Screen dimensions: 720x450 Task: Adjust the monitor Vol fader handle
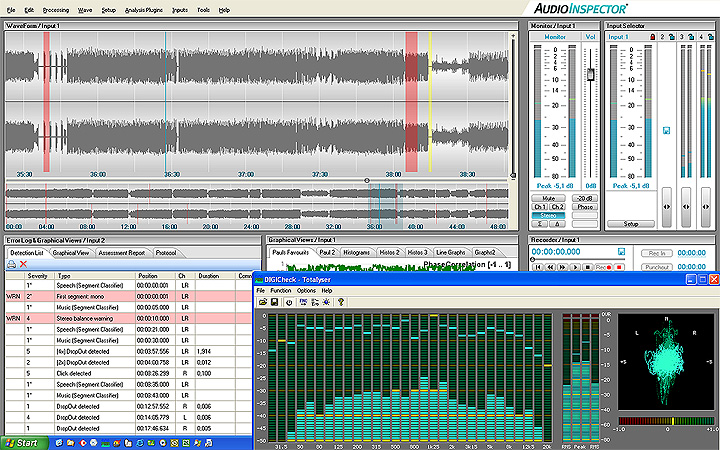tap(591, 74)
